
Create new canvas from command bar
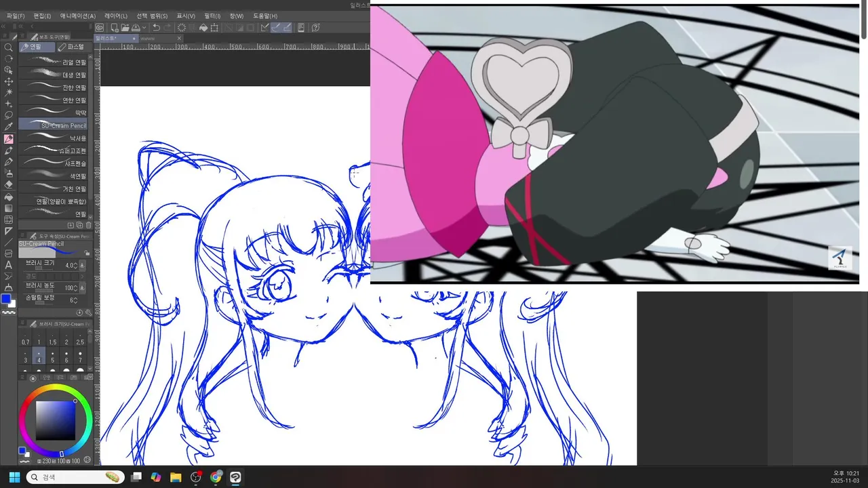pyautogui.click(x=115, y=28)
